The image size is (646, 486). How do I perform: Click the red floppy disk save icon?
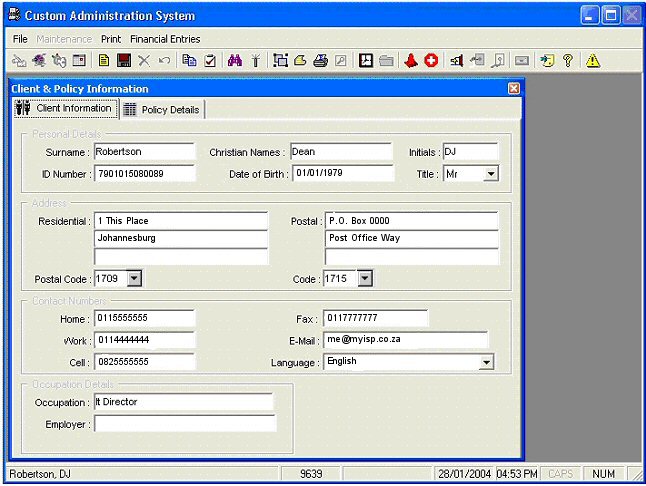tap(124, 61)
